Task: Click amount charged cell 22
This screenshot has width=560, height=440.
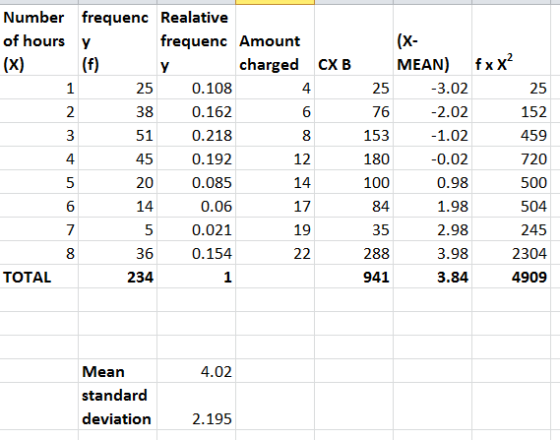Action: tap(275, 253)
